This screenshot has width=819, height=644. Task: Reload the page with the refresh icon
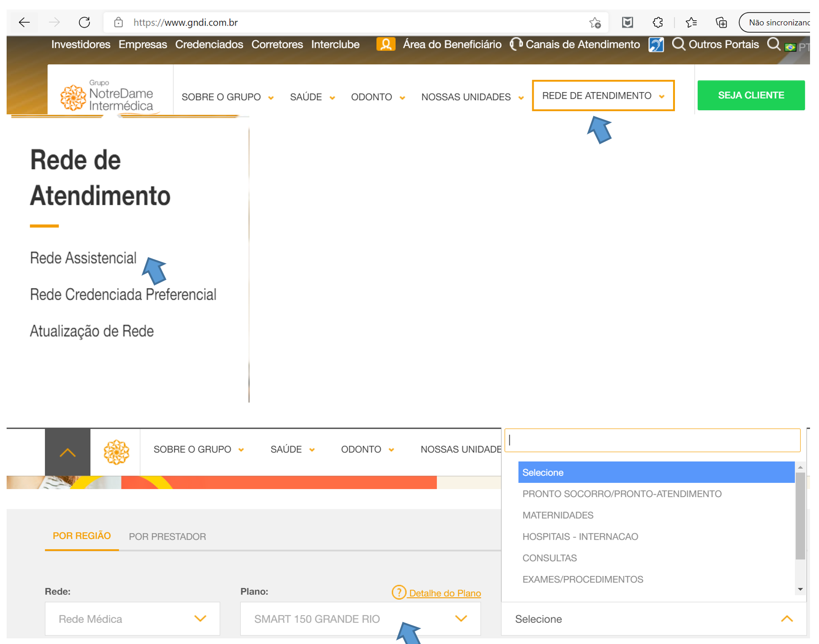pos(85,22)
